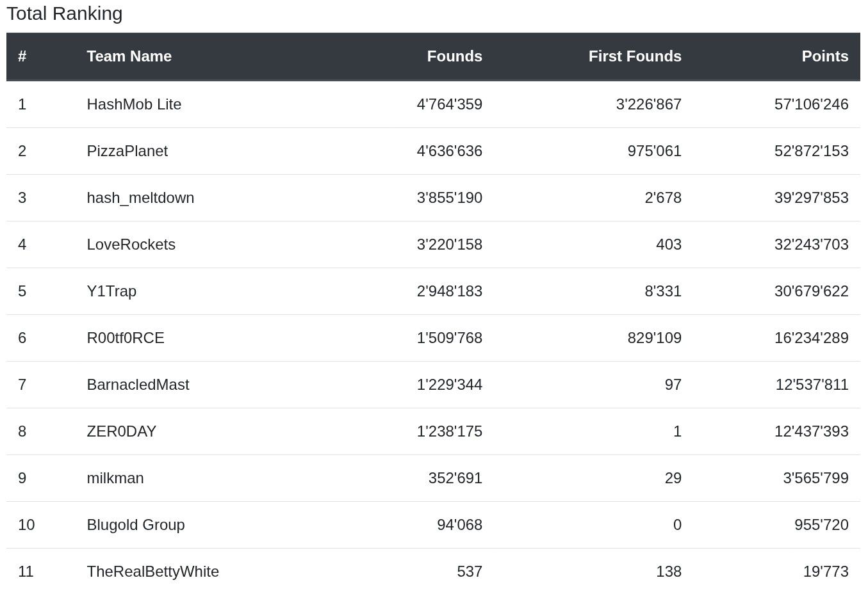Click milkman's founds value 352'691
Image resolution: width=868 pixels, height=594 pixels.
pos(455,478)
